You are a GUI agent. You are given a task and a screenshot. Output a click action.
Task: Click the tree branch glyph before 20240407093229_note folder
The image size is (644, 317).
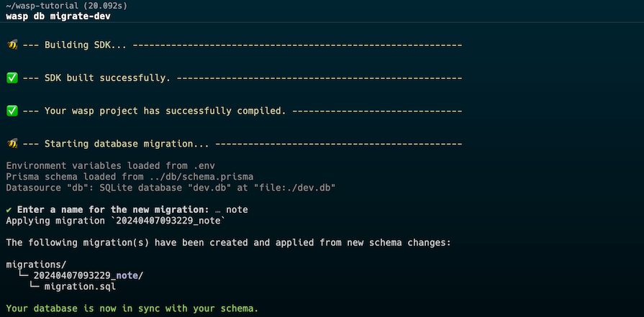click(x=23, y=275)
